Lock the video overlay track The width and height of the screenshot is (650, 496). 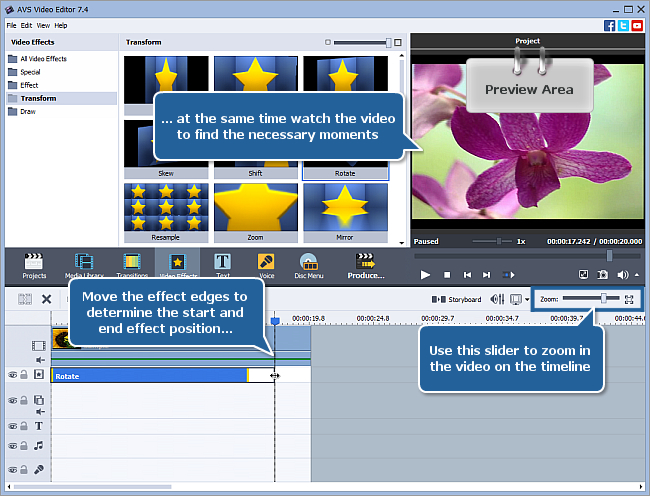click(x=24, y=400)
